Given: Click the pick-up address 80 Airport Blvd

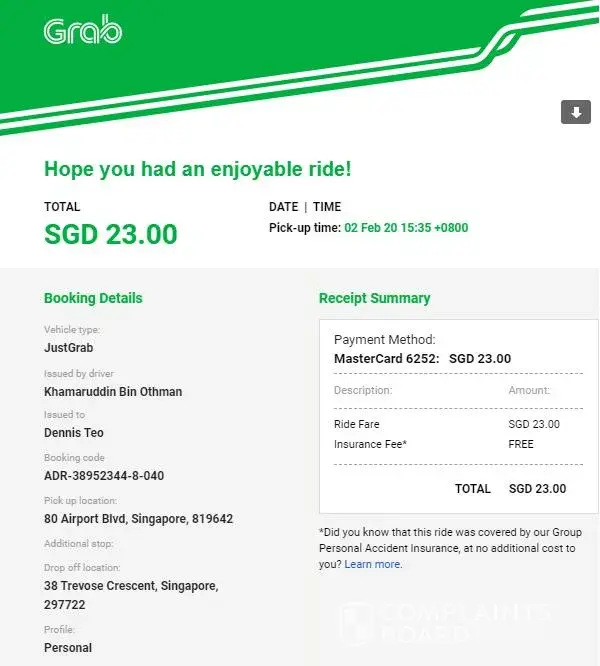Looking at the screenshot, I should click(x=138, y=519).
